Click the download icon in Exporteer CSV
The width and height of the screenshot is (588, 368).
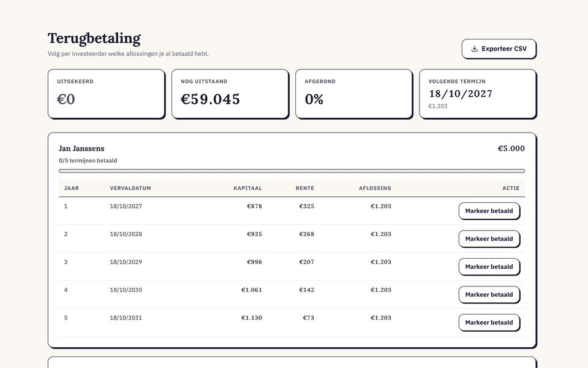coord(474,49)
